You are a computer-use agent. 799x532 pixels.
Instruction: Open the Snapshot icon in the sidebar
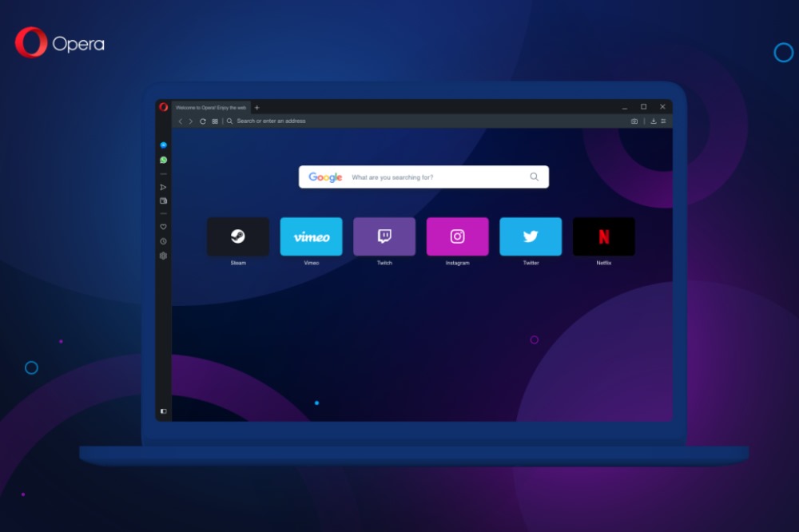pyautogui.click(x=164, y=200)
